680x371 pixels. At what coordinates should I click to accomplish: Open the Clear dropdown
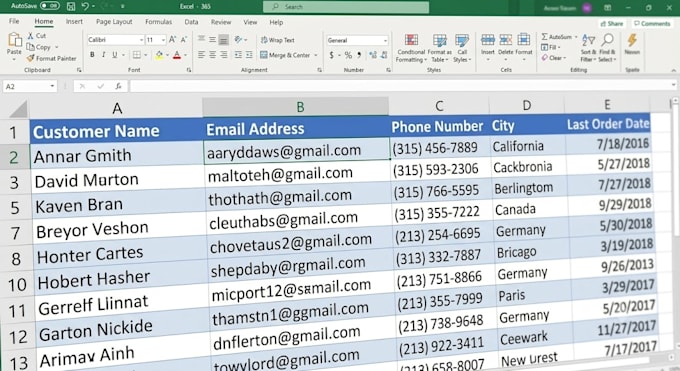tap(554, 57)
